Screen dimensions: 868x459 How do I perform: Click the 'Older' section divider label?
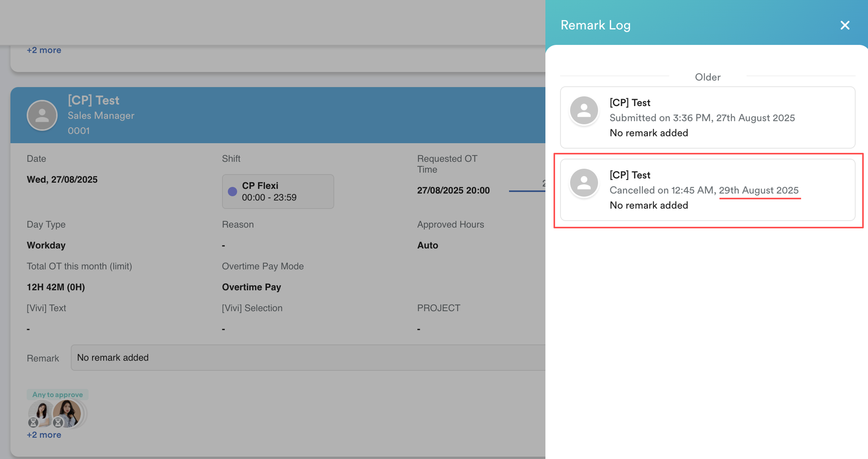pyautogui.click(x=707, y=77)
